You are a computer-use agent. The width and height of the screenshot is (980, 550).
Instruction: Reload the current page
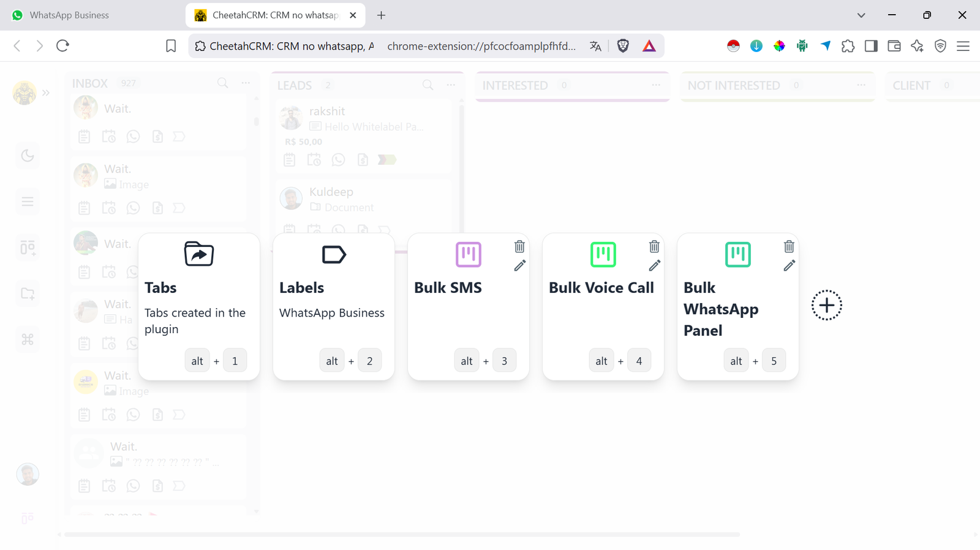pos(62,46)
